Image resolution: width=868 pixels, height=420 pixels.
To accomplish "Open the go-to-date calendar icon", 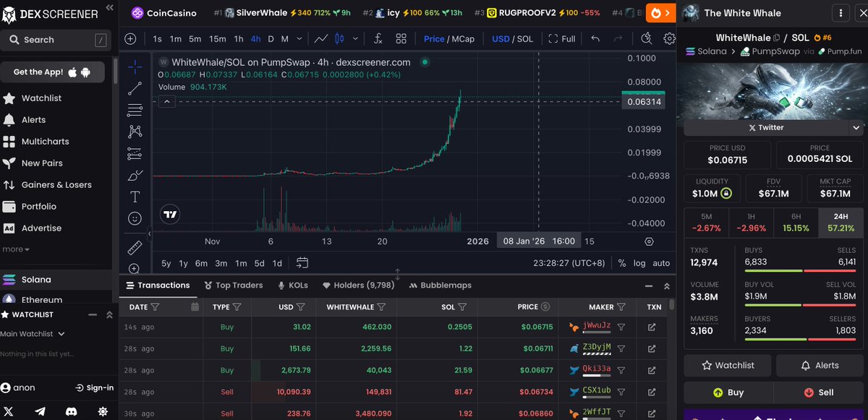I will [302, 263].
